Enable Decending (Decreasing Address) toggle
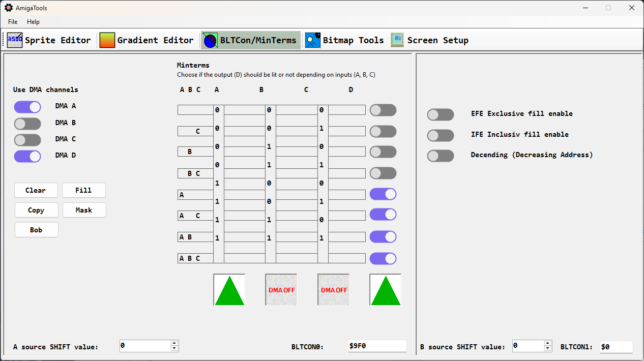This screenshot has width=644, height=361. (x=441, y=156)
